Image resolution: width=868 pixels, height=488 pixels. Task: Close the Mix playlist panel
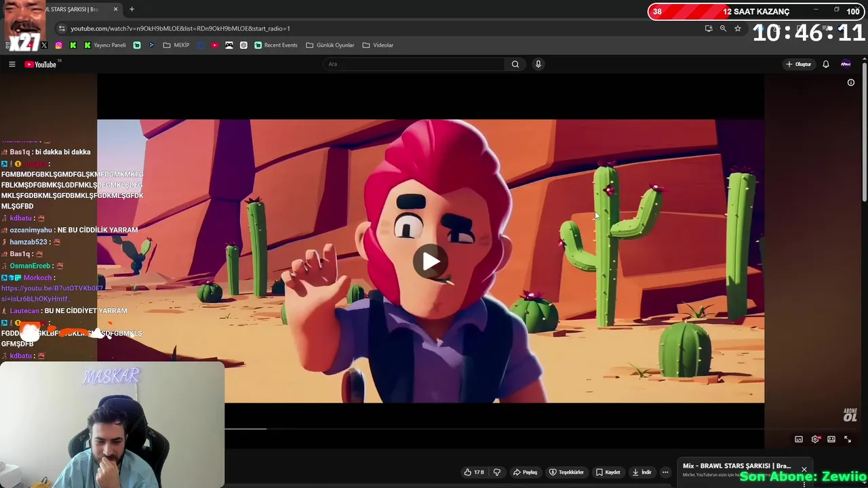point(804,470)
